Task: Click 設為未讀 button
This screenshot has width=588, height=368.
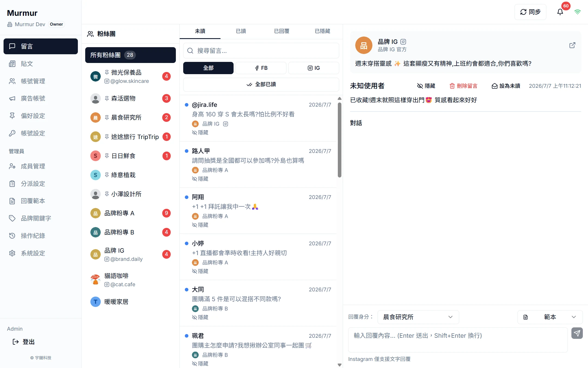Action: pos(506,86)
